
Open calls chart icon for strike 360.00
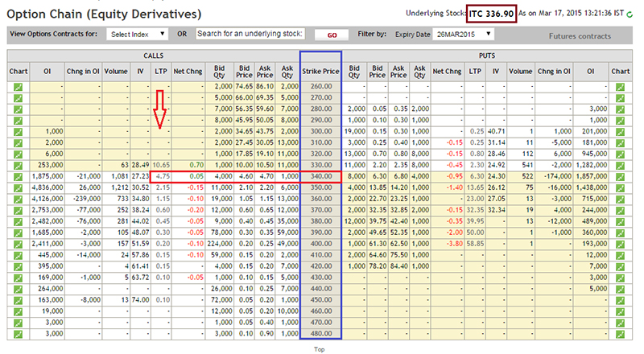(18, 200)
